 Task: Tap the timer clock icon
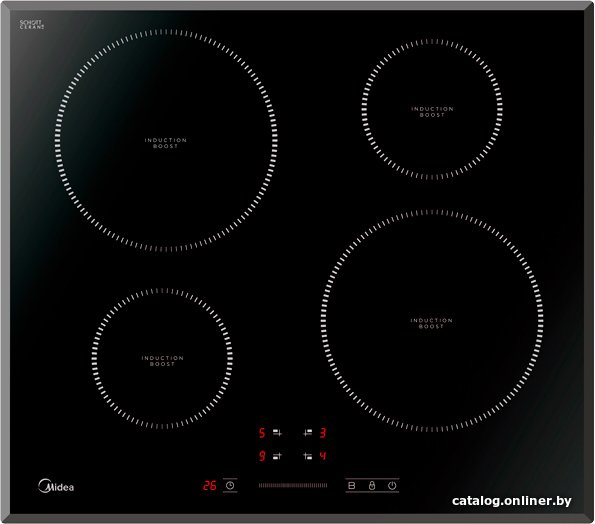(x=230, y=485)
